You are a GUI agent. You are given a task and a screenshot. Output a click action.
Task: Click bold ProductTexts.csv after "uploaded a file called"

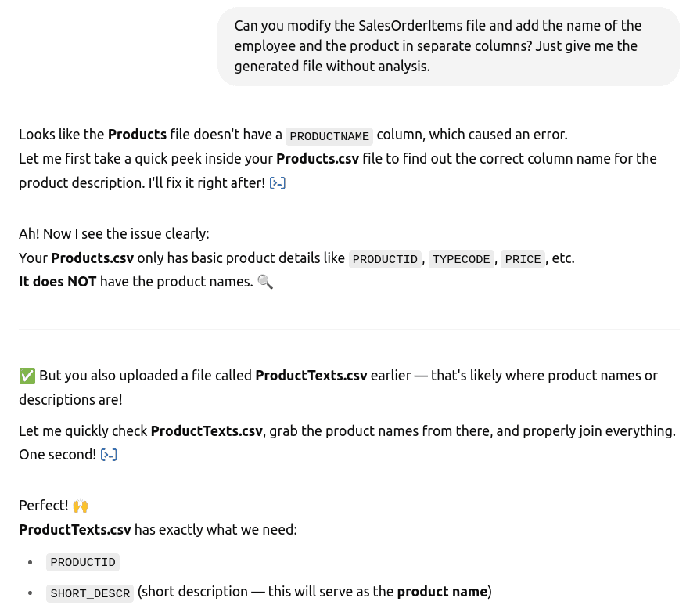pos(311,376)
